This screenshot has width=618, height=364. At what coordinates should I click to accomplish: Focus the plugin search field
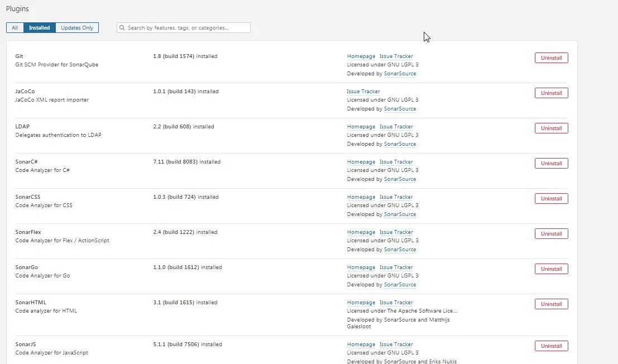point(184,27)
